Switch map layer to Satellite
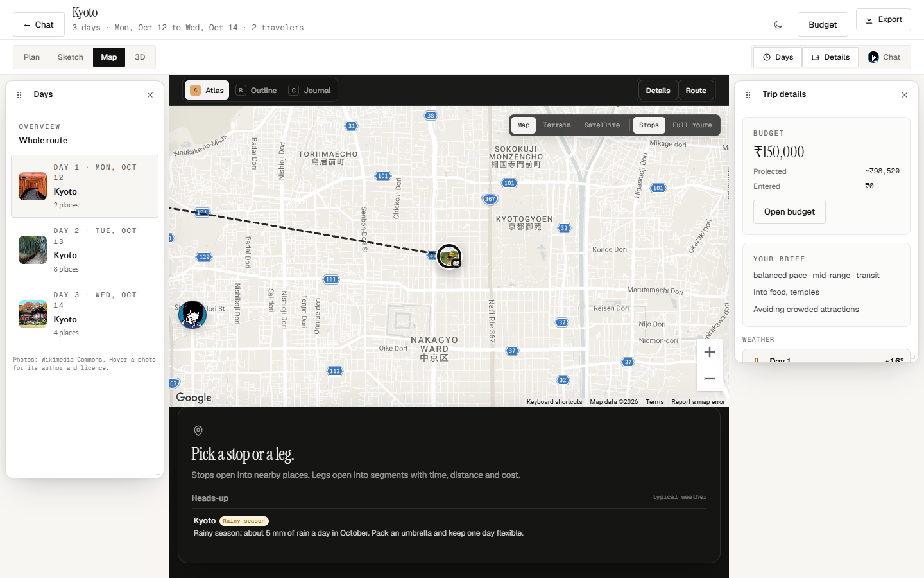 [602, 125]
